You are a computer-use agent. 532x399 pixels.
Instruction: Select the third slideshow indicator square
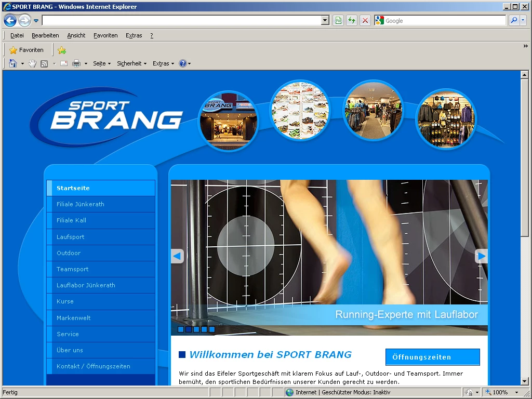(196, 329)
